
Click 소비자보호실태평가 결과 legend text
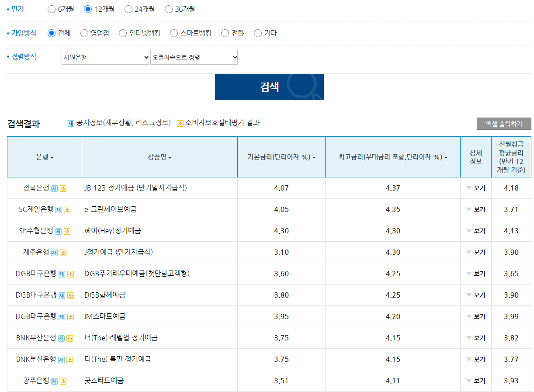click(222, 123)
